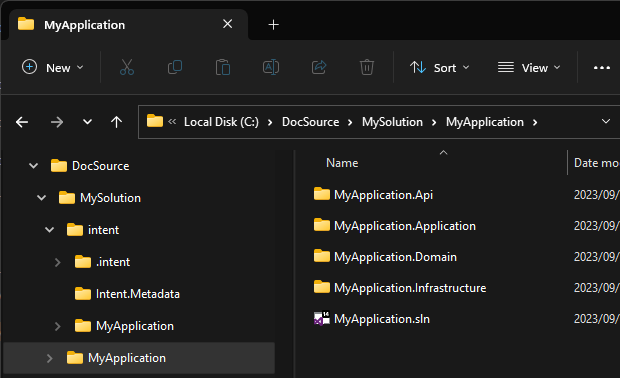Collapse the DocSource tree node
This screenshot has height=378, width=620.
[x=34, y=166]
